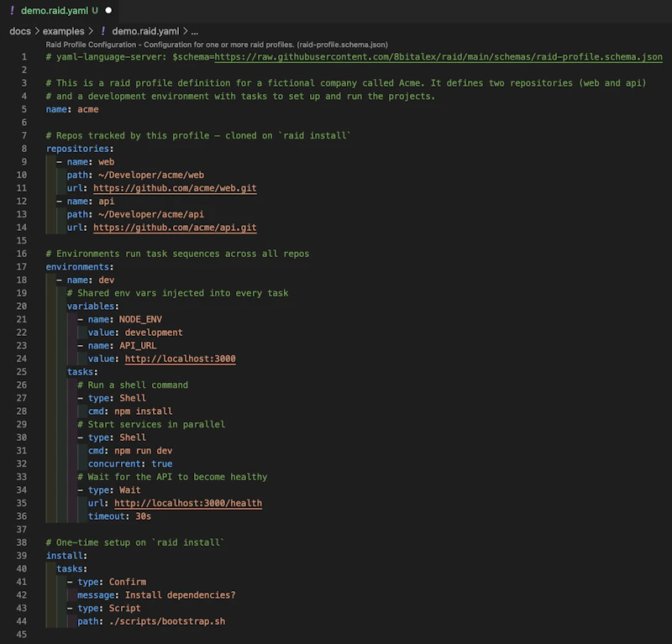Click the 'environments:' key
Image resolution: width=672 pixels, height=644 pixels.
[79, 266]
